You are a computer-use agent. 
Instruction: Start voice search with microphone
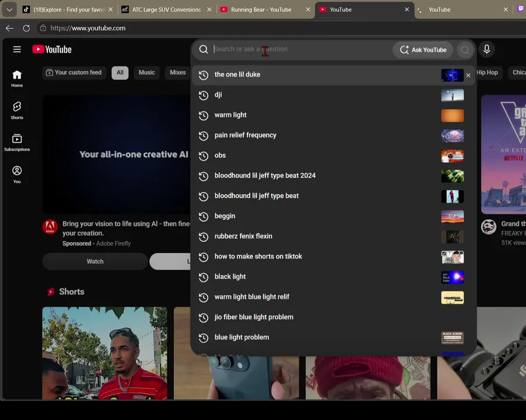click(x=487, y=50)
